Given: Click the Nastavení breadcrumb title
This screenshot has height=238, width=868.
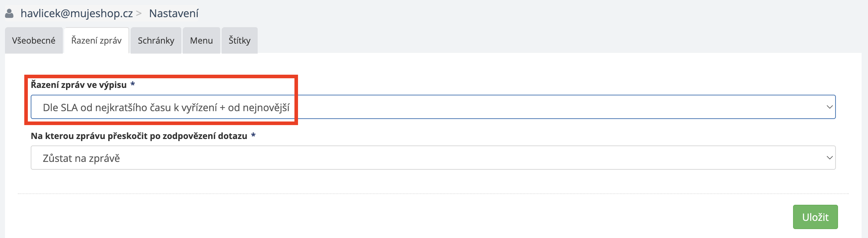Looking at the screenshot, I should pyautogui.click(x=173, y=14).
